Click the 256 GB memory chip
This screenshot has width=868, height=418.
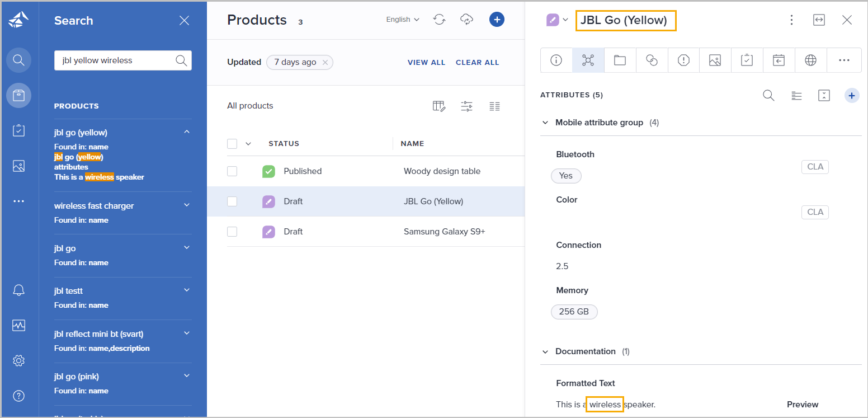point(574,312)
